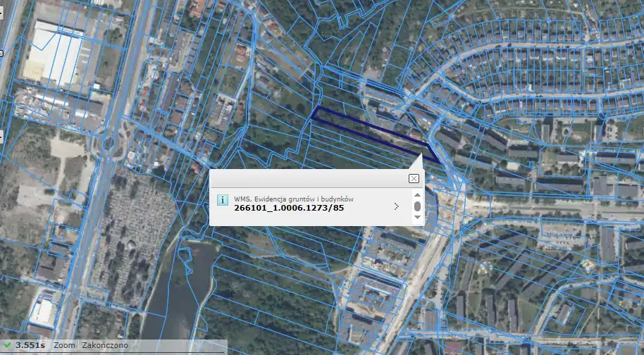This screenshot has width=644, height=355.
Task: Click the blue info icon in popup
Action: (x=222, y=200)
